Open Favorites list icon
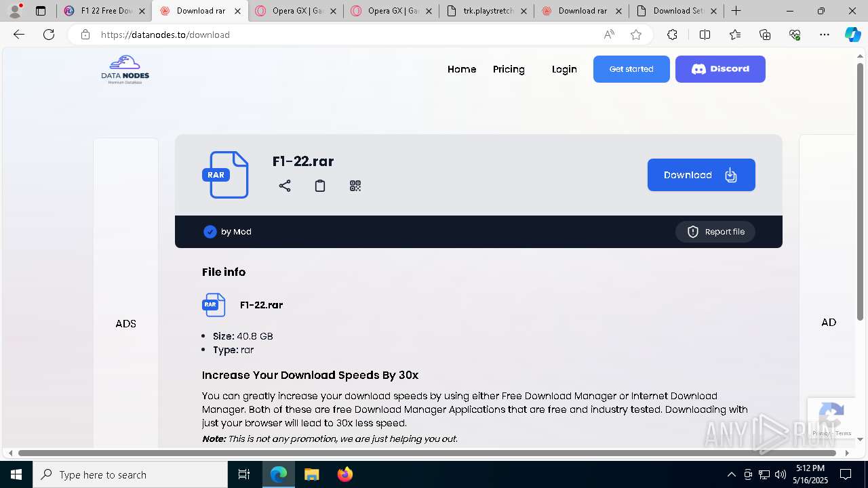868x488 pixels. point(735,35)
